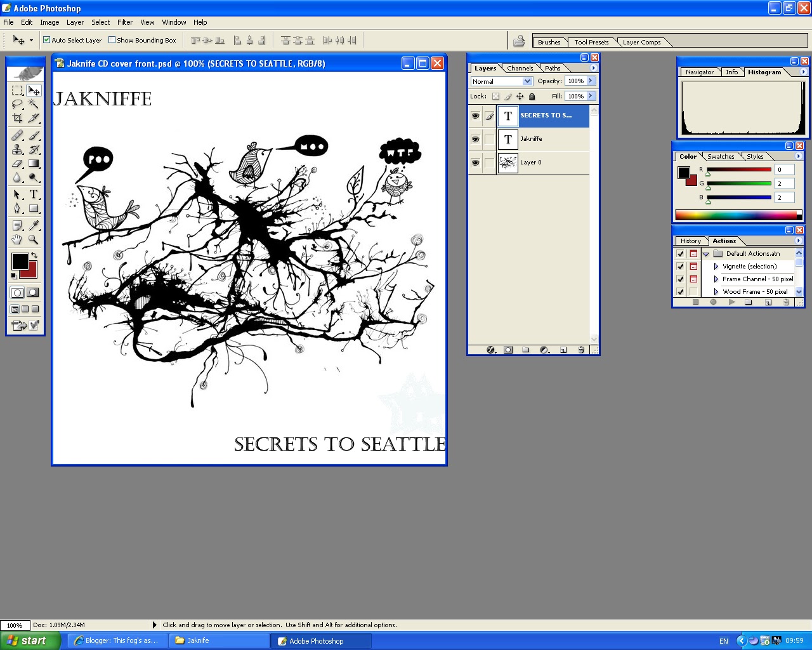Image resolution: width=812 pixels, height=650 pixels.
Task: Open the Brushes palette well tab
Action: pyautogui.click(x=549, y=42)
